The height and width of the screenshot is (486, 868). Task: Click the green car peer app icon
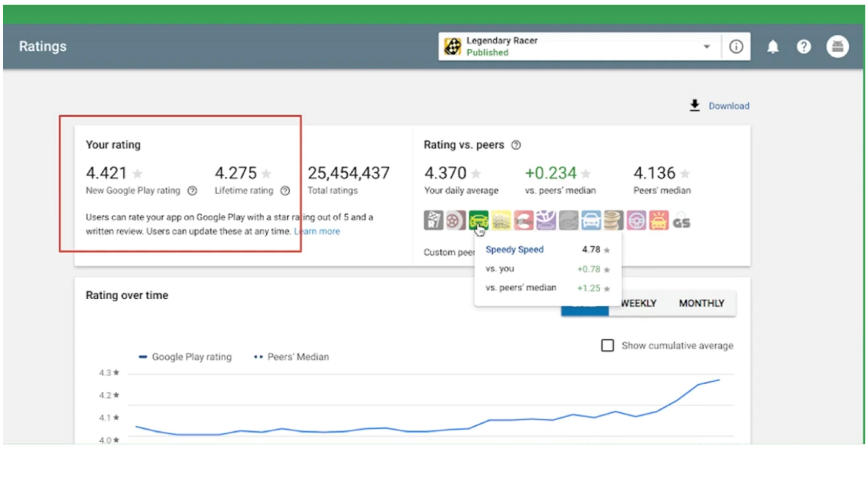pos(478,220)
